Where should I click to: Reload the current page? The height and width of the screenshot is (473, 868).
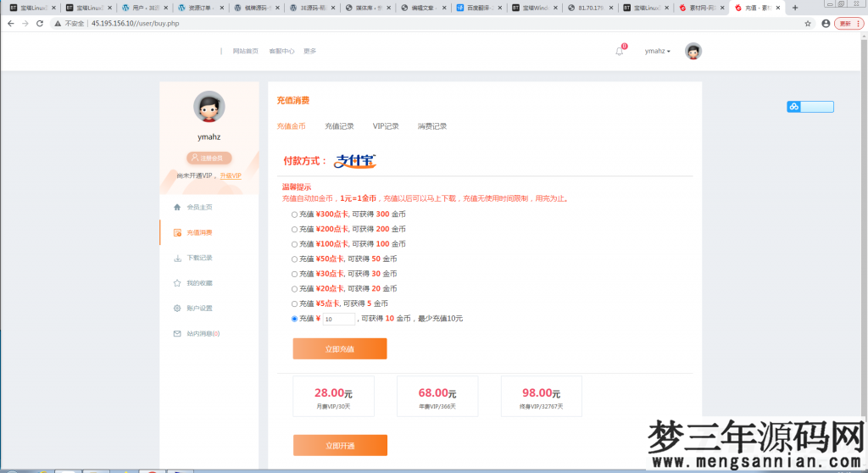pos(40,23)
